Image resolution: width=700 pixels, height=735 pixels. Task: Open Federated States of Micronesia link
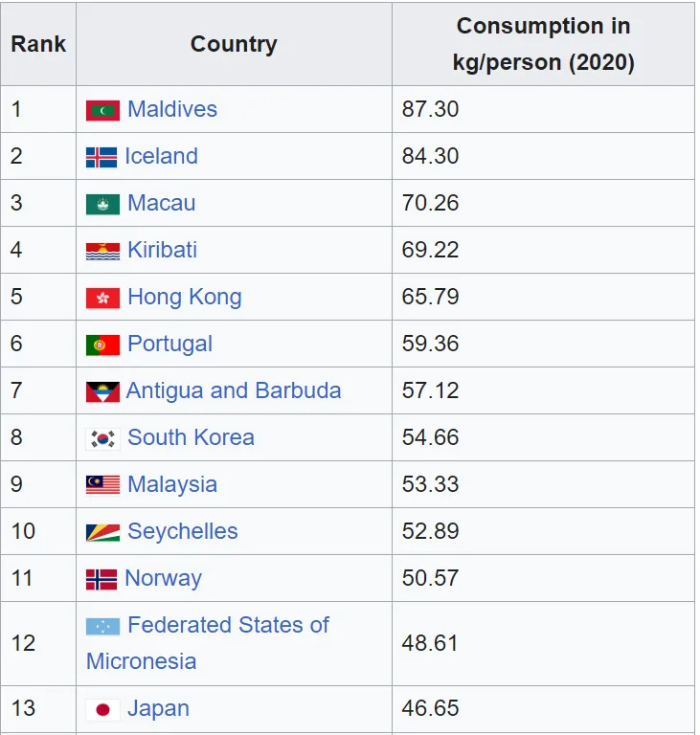pos(208,643)
